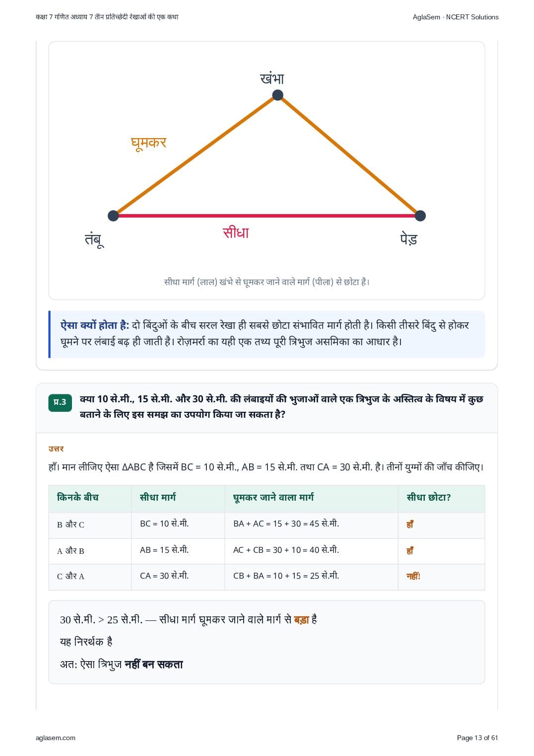Image resolution: width=534 pixels, height=756 pixels.
Task: Click the bold बड़ा highlighted word
Action: [301, 620]
